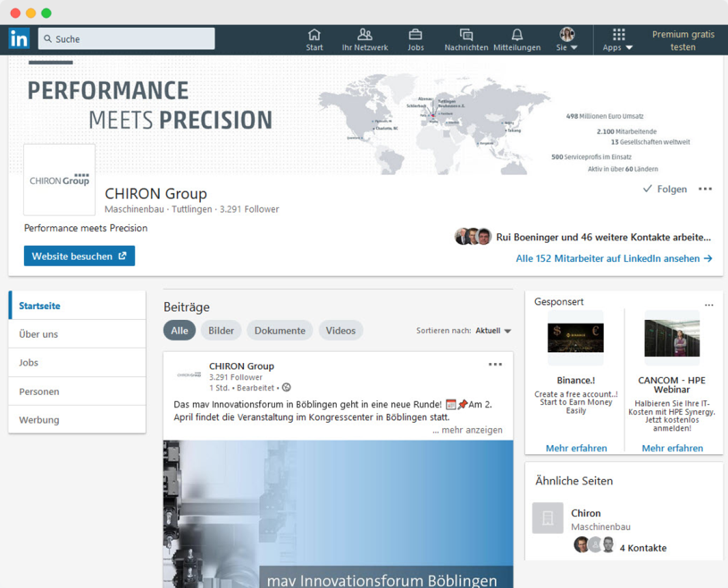Open the Jobs briefcase icon
This screenshot has width=728, height=588.
[415, 35]
